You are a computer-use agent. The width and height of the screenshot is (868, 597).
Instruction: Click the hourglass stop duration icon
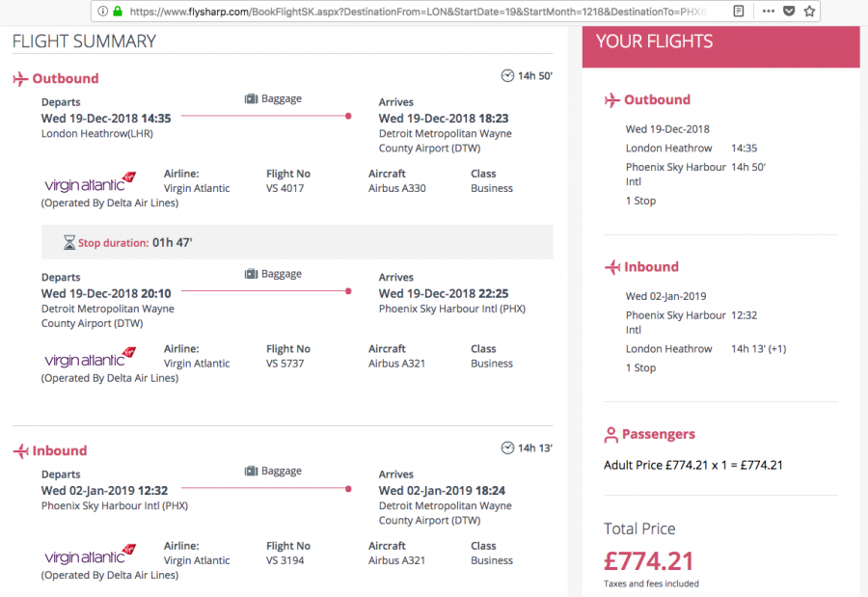click(x=69, y=243)
